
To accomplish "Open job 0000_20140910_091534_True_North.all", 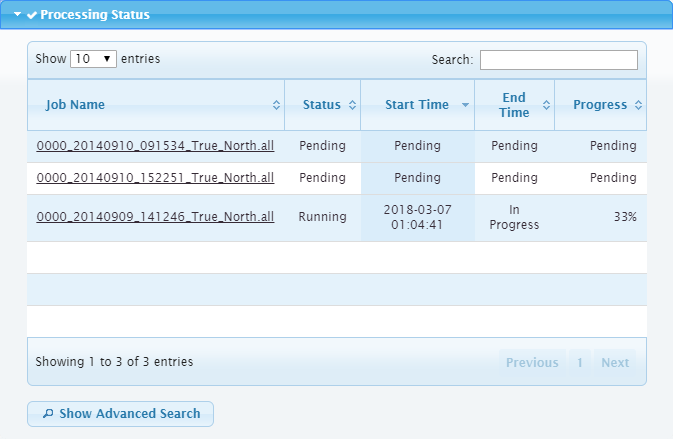I will [x=155, y=146].
